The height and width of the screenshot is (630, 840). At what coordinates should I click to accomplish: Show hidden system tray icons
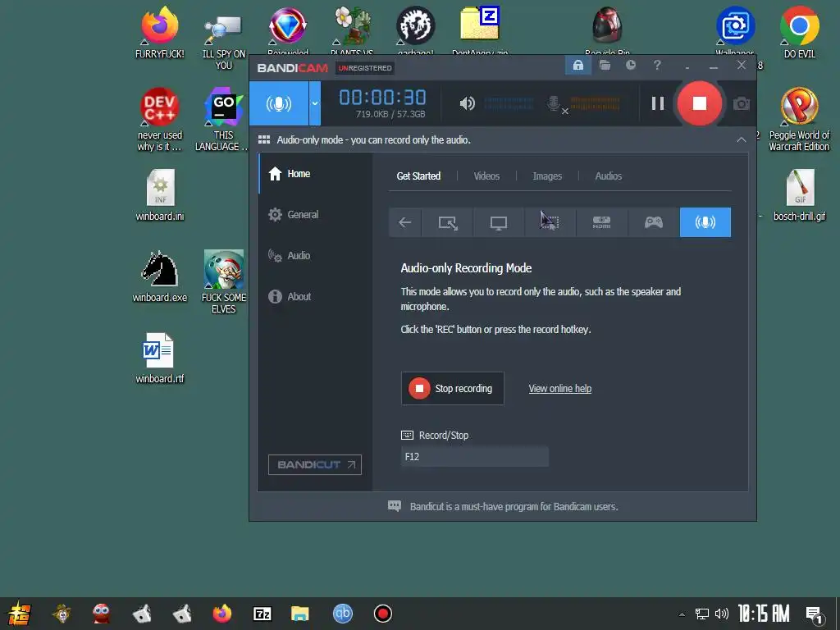[682, 614]
